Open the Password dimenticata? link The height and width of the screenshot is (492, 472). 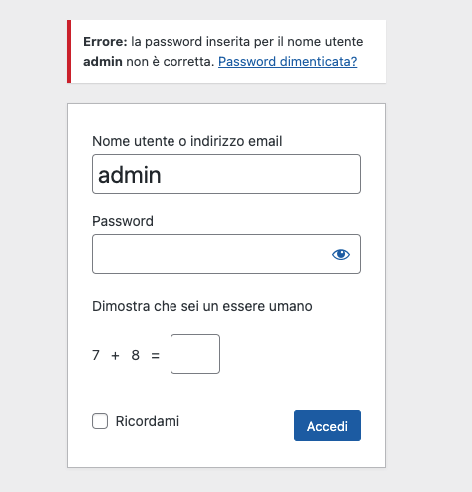pyautogui.click(x=288, y=62)
